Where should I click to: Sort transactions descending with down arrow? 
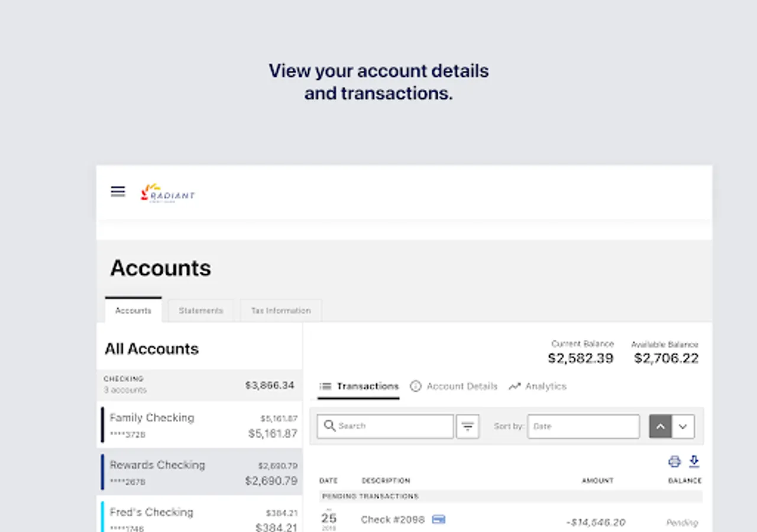tap(683, 426)
